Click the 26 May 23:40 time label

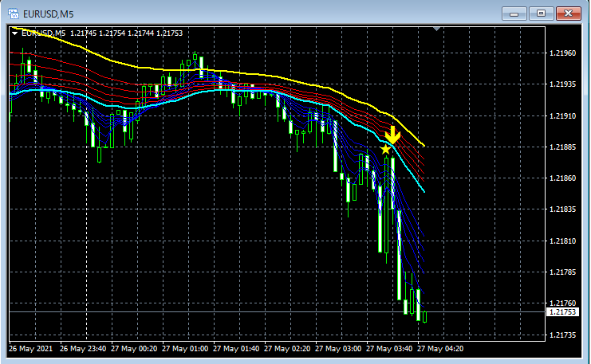click(83, 349)
